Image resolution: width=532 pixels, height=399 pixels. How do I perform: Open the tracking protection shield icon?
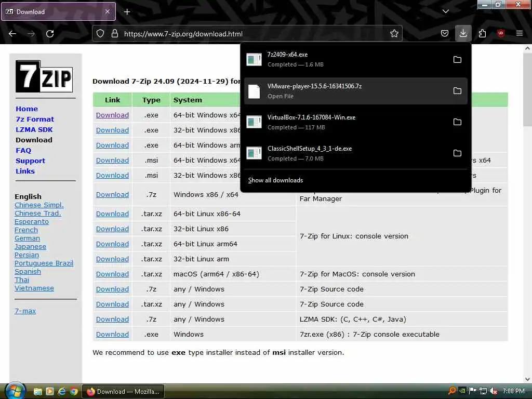[x=100, y=34]
